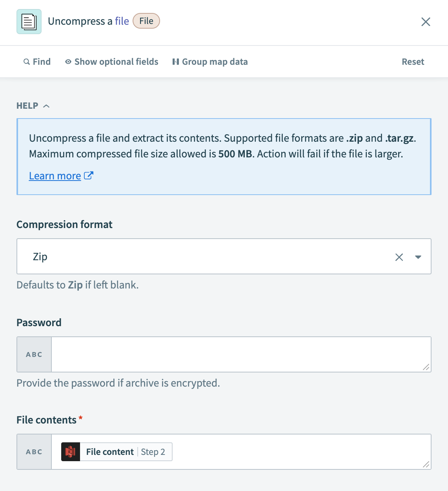
Task: Click the external link icon next to Learn more
Action: pos(88,175)
